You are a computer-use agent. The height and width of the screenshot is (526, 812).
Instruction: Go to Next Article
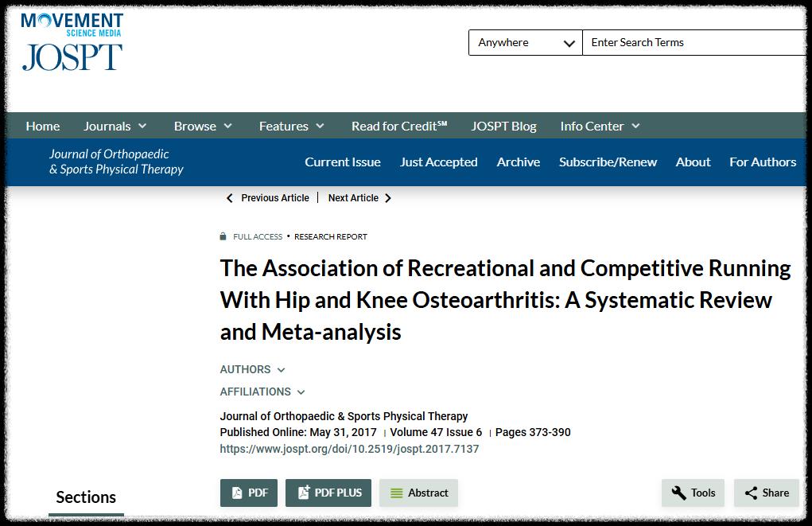pos(353,198)
